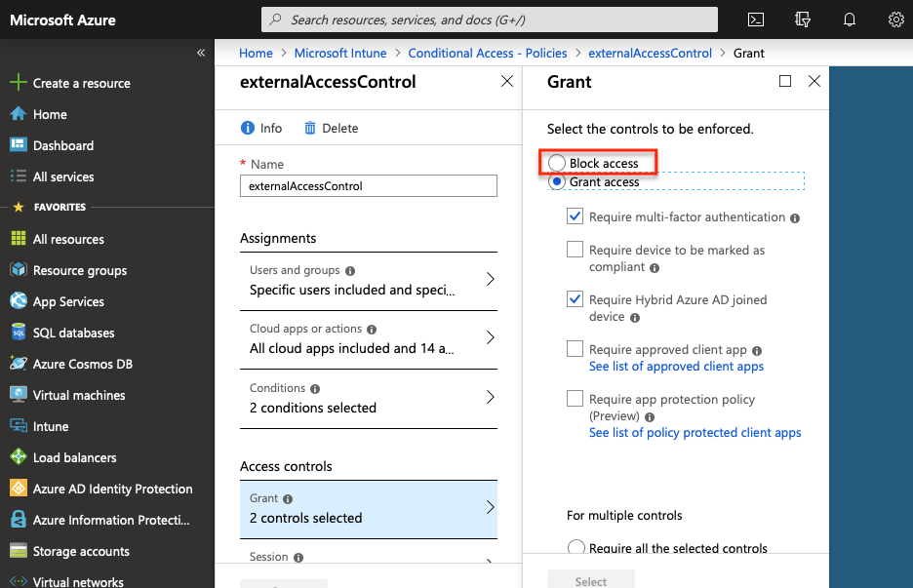Open the settings gear icon
Viewport: 913px width, 588px height.
tap(896, 20)
